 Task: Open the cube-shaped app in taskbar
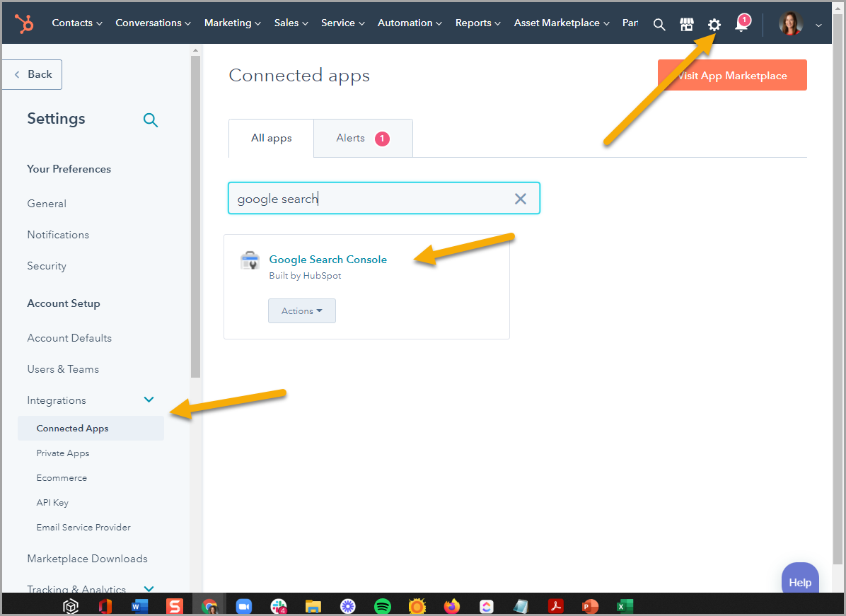click(71, 606)
